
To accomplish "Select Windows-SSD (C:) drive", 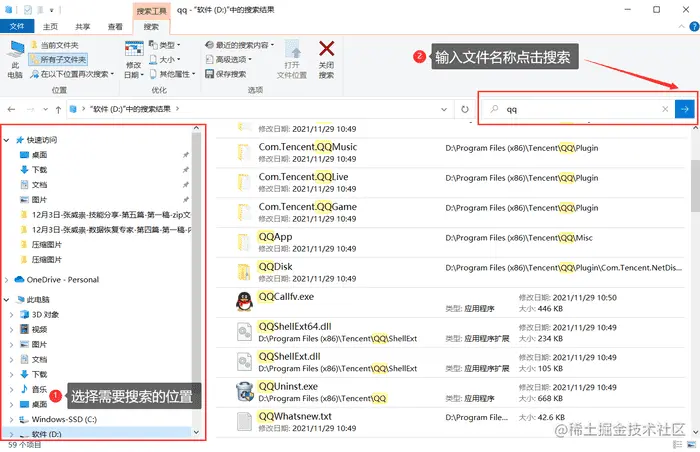I will pyautogui.click(x=58, y=419).
